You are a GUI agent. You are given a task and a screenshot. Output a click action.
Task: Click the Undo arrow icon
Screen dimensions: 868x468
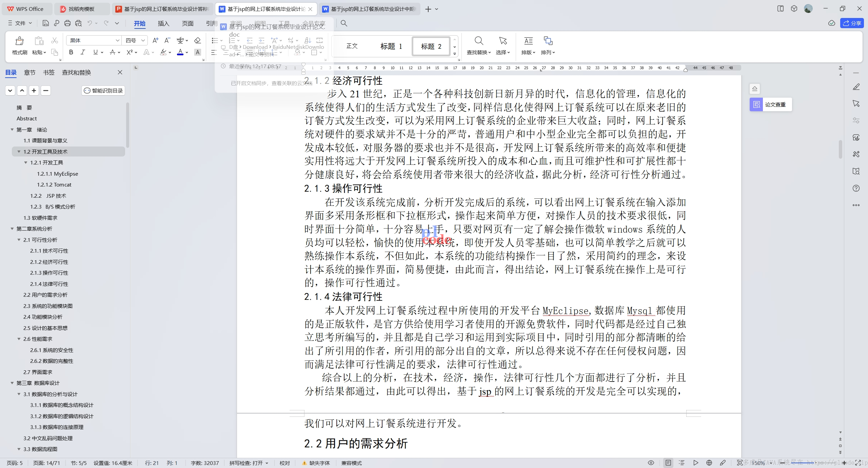90,23
